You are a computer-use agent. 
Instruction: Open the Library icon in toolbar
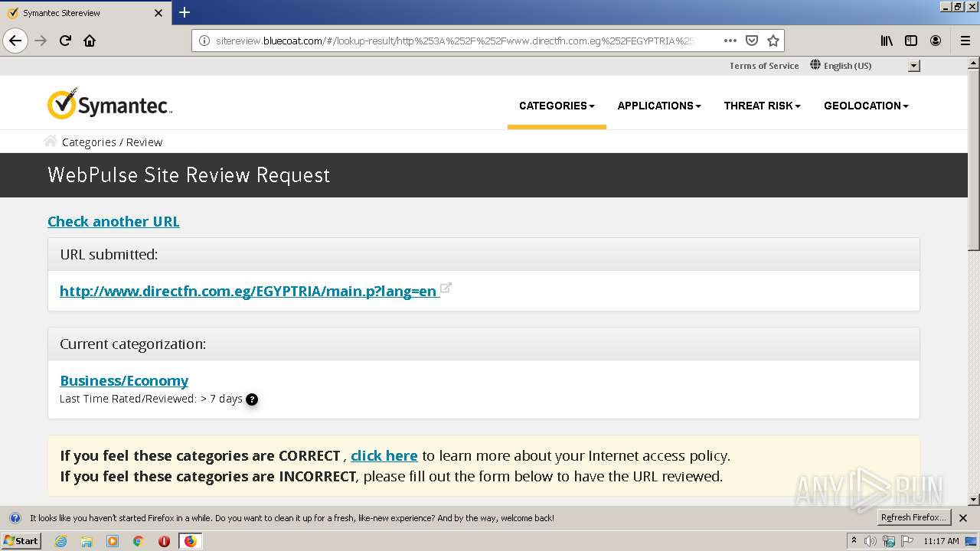[887, 41]
